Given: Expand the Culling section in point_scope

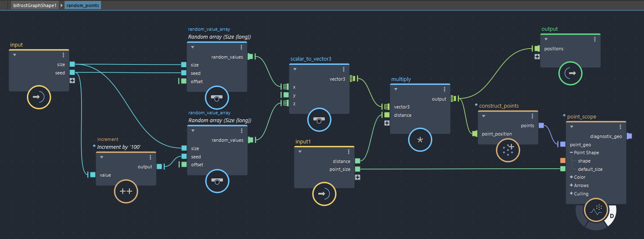Looking at the screenshot, I should (572, 194).
